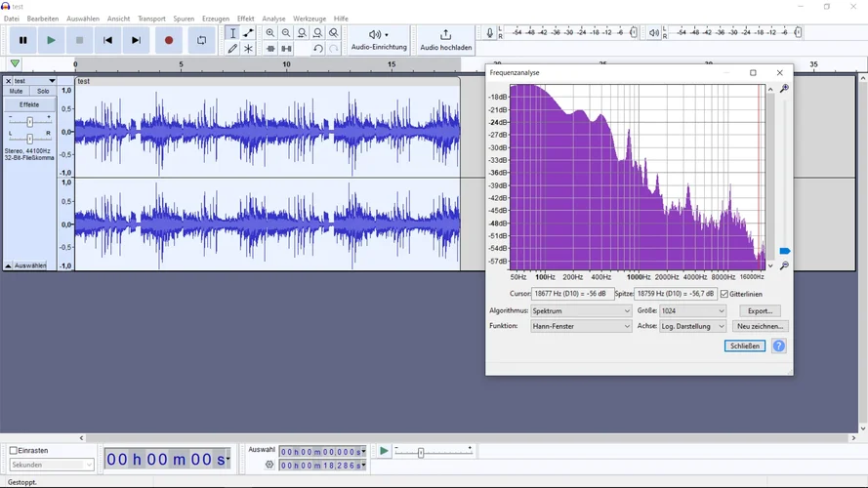Open the Achse Log. Darstellung dropdown
The height and width of the screenshot is (488, 868).
click(x=692, y=326)
